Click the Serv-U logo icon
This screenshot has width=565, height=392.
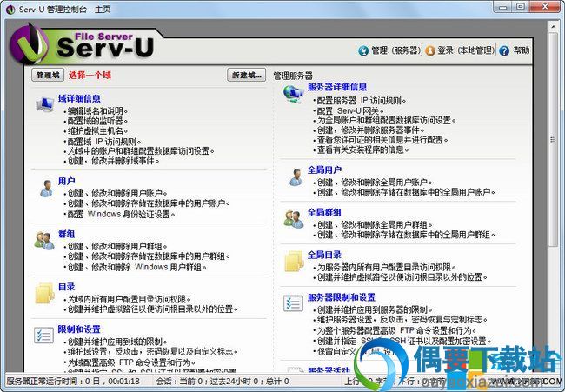(29, 44)
